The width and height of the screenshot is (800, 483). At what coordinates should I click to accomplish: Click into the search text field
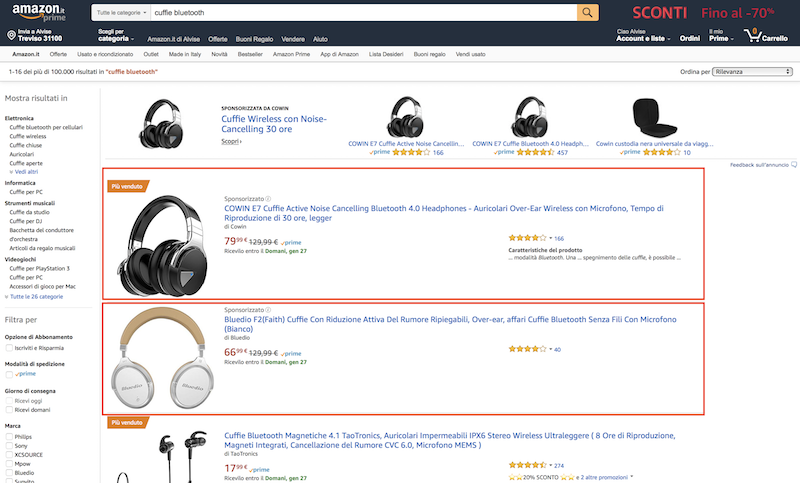[x=360, y=13]
